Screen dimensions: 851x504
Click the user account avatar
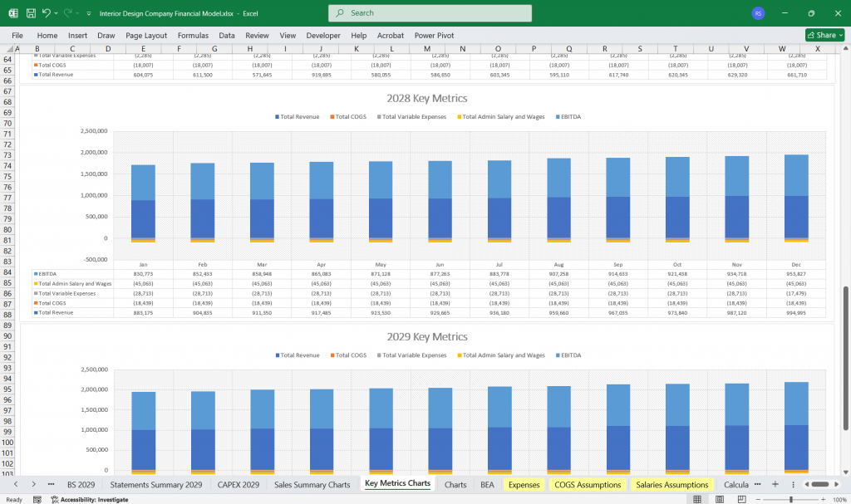[757, 13]
